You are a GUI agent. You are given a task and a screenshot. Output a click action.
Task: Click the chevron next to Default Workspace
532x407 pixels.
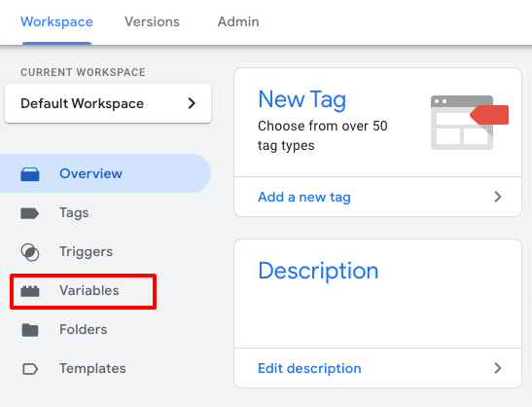point(192,103)
